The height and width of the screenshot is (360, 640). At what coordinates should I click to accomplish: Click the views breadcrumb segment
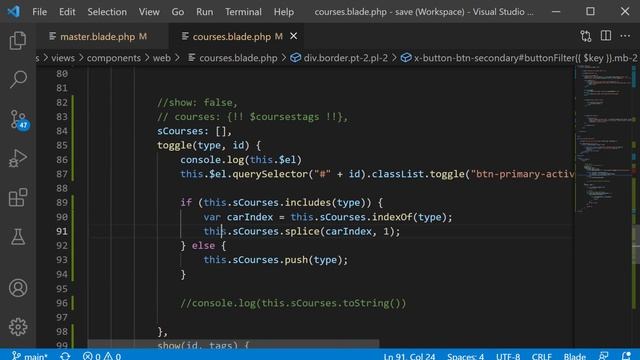click(x=63, y=58)
